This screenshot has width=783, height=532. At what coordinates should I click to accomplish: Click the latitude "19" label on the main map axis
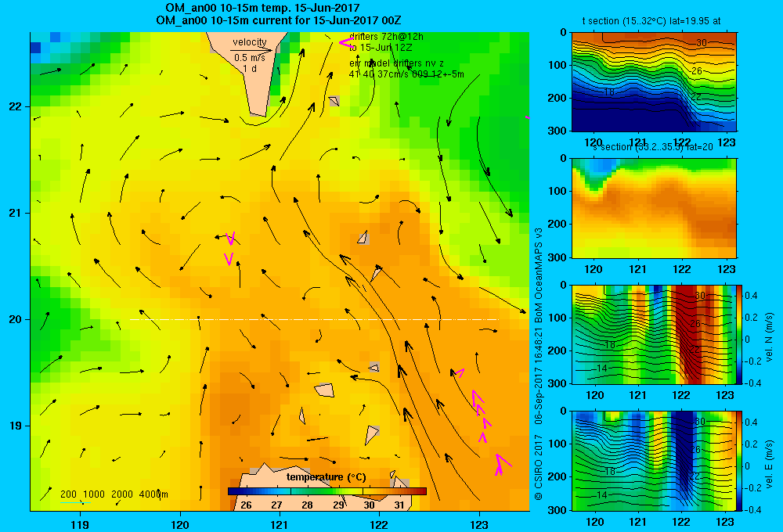click(x=16, y=426)
